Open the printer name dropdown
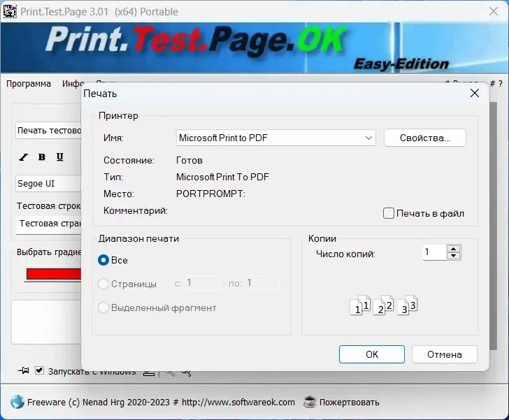Viewport: 509px width, 420px height. (275, 138)
